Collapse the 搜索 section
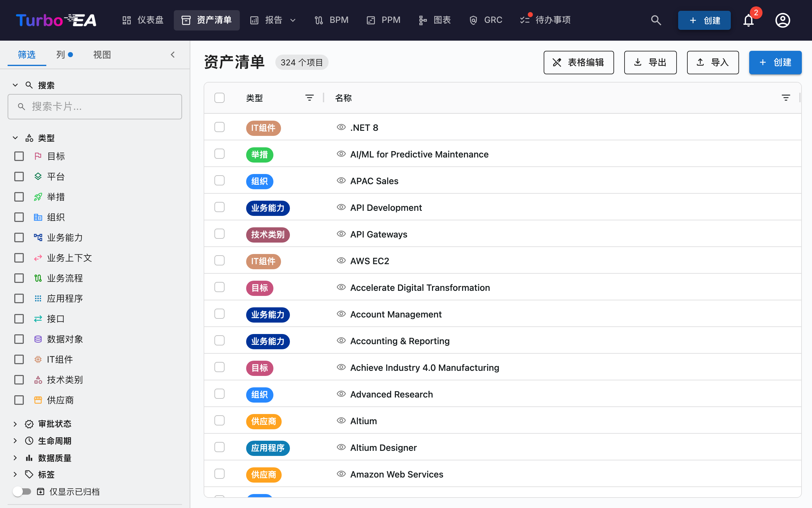This screenshot has width=812, height=508. (15, 85)
